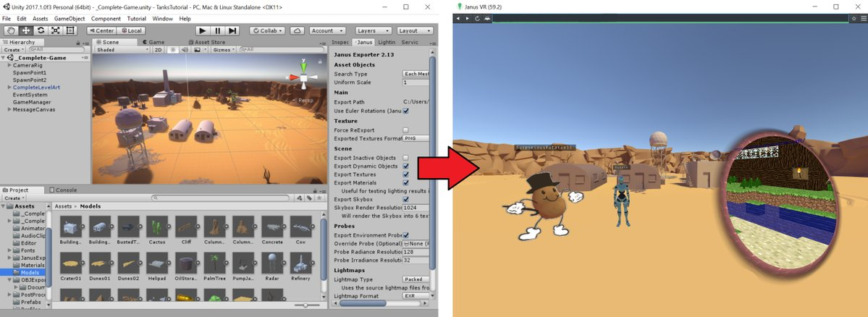868x317 pixels.
Task: Switch to the Game tab
Action: pyautogui.click(x=153, y=42)
